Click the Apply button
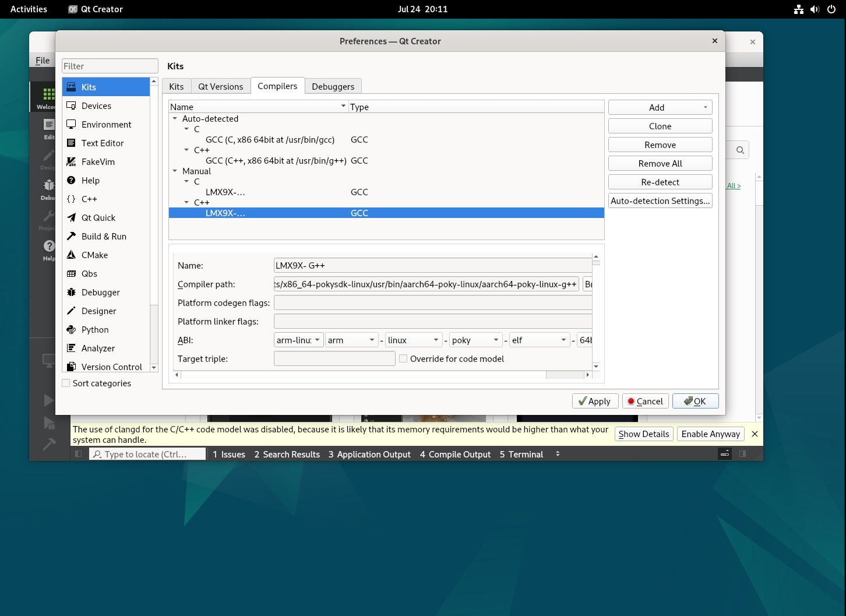 595,401
